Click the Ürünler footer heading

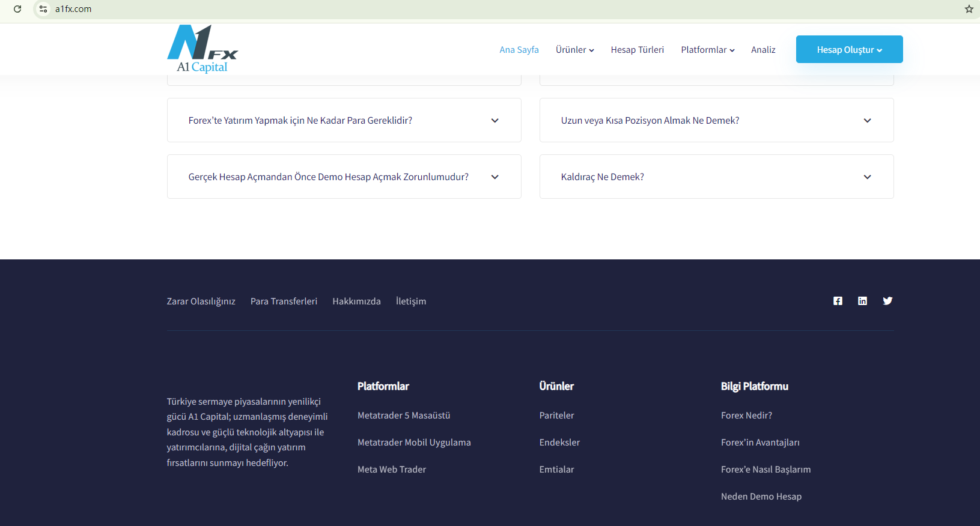556,386
